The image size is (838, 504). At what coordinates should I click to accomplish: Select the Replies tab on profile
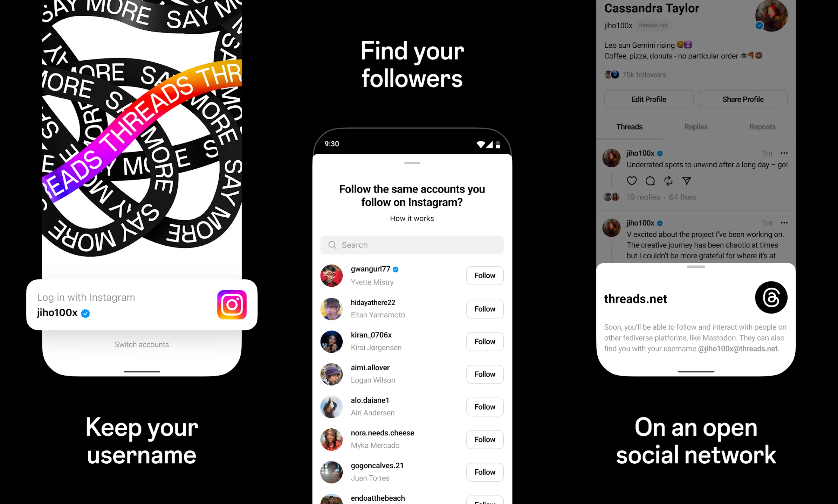tap(696, 127)
